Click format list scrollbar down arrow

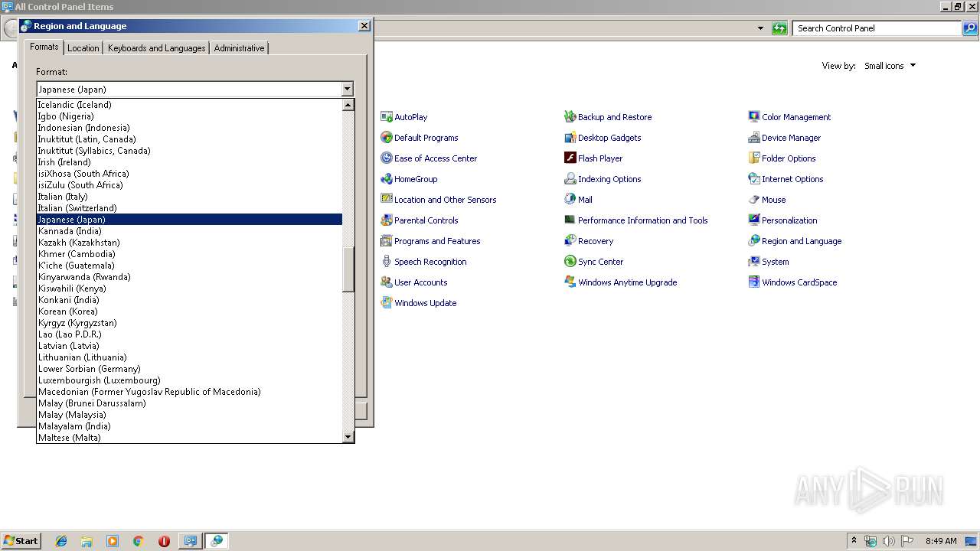tap(348, 437)
